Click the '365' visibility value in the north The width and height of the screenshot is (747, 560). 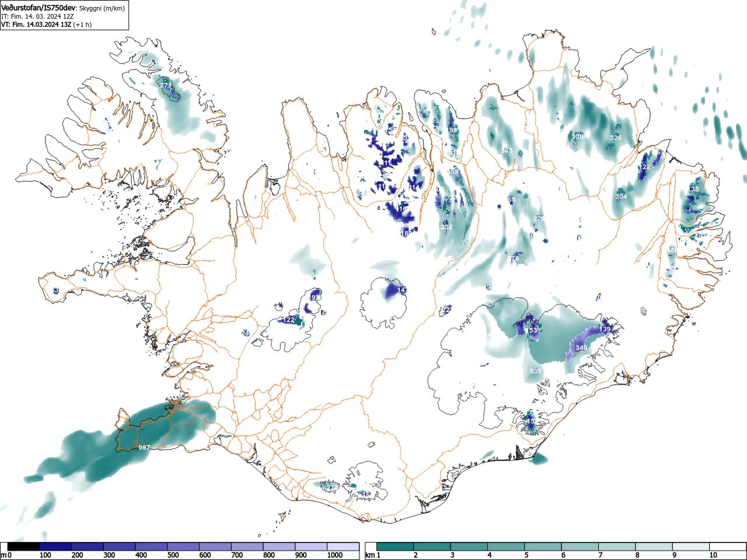click(506, 150)
